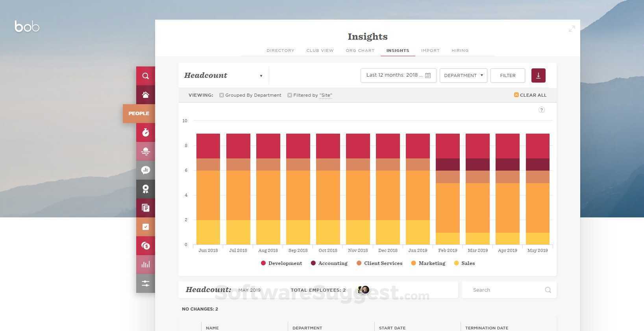Toggle Sales series in the legend
The image size is (644, 331).
coord(464,263)
